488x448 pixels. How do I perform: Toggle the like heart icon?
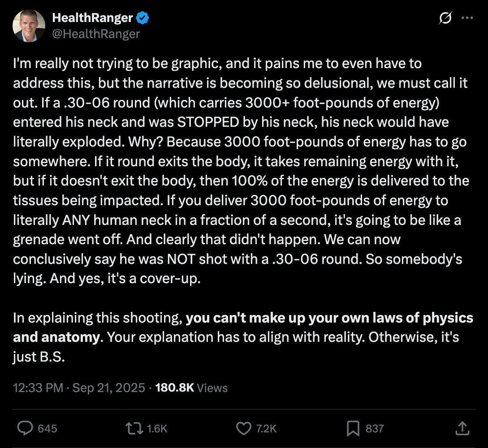coord(244,428)
